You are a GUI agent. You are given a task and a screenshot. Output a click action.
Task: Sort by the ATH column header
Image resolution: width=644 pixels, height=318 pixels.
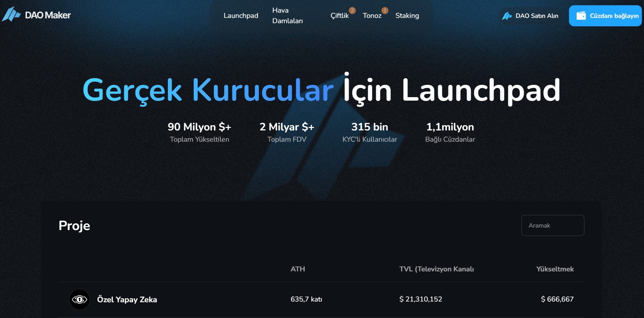(298, 269)
